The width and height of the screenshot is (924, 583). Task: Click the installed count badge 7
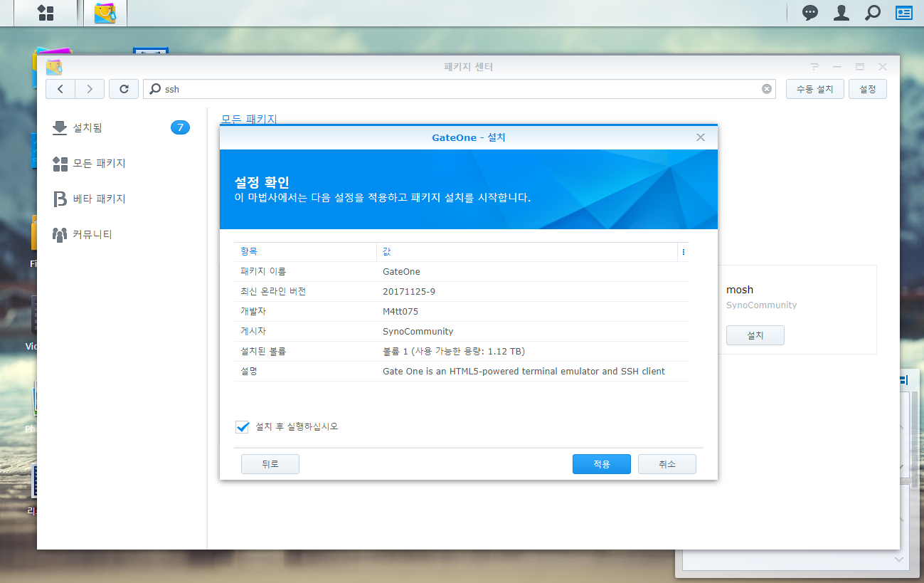tap(180, 127)
